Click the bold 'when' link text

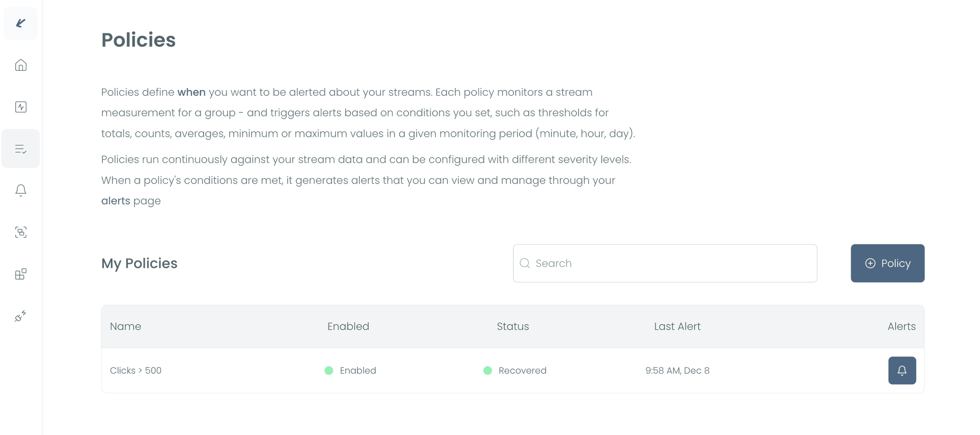(191, 92)
